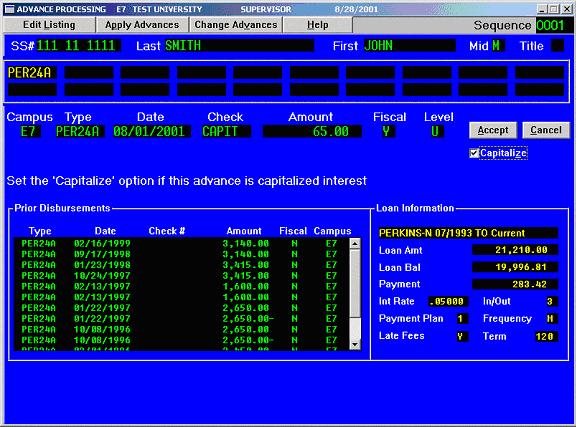Click the Frequency value field
Screen dimensions: 576x427
(551, 319)
